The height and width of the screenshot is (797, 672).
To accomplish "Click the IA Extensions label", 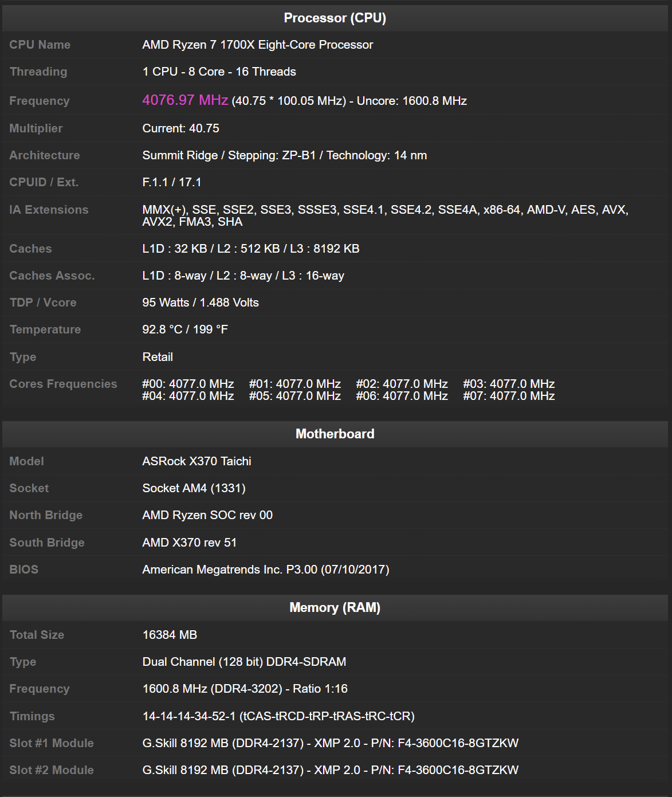I will (49, 210).
